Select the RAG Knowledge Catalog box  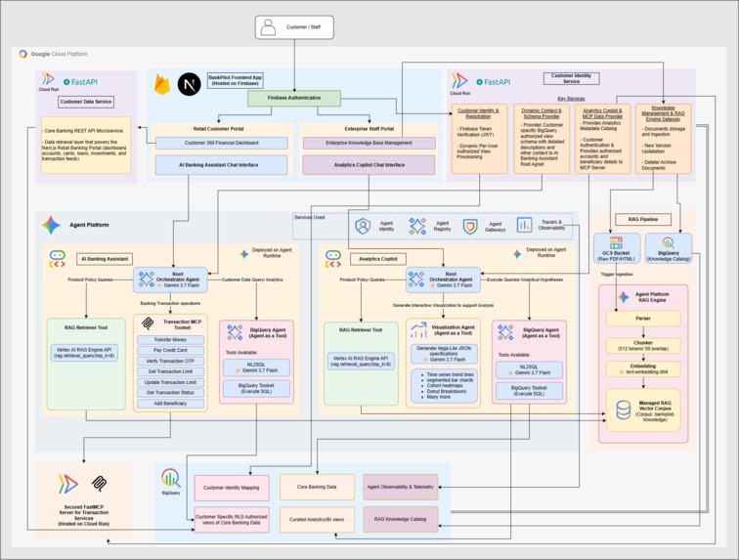[x=400, y=519]
